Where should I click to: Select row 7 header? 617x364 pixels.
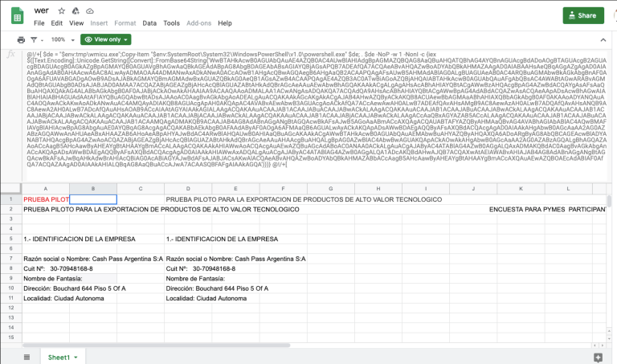[11, 259]
